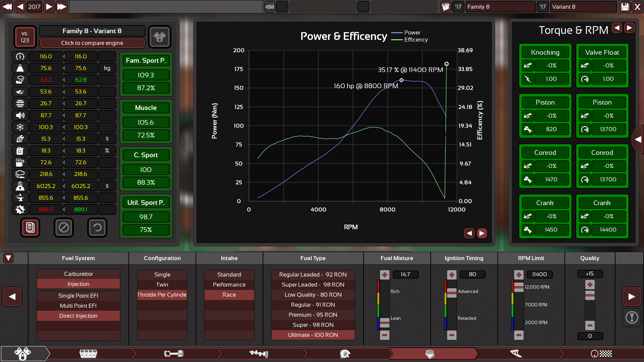Open the turbocharger aspiration tab
The image size is (644, 362).
coord(345,354)
